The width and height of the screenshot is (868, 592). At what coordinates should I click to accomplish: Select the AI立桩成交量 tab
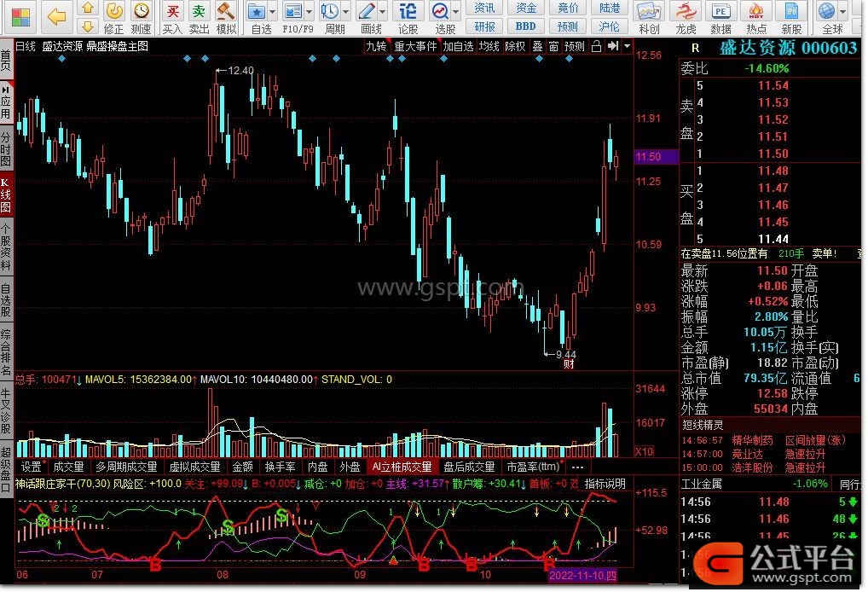click(402, 467)
